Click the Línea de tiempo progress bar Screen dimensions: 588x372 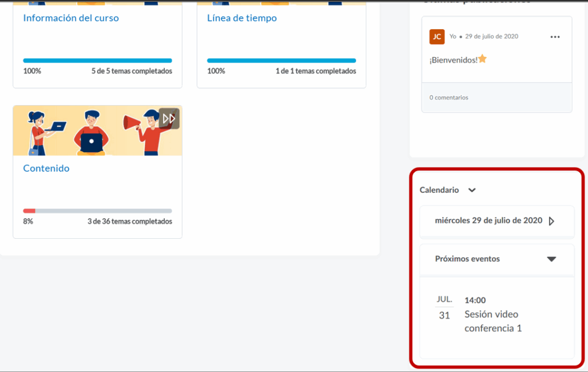coord(281,60)
